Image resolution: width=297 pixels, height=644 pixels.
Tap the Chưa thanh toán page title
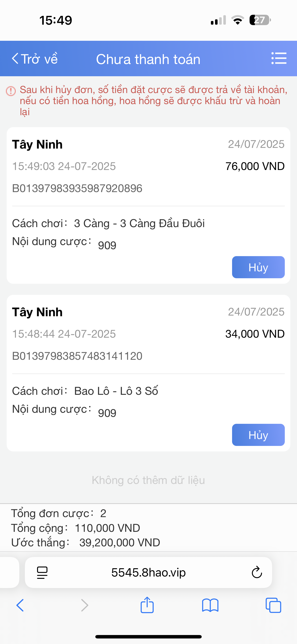(148, 59)
